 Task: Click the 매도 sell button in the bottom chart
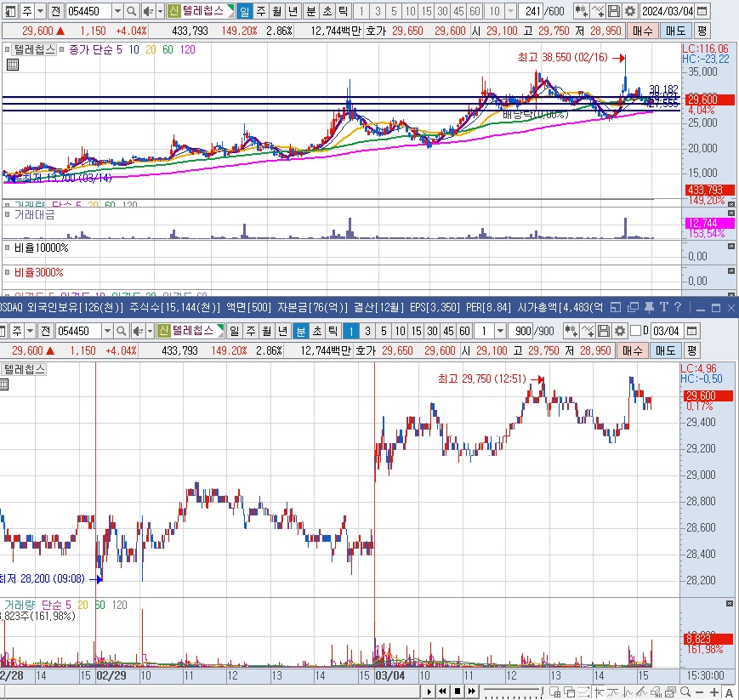pos(665,350)
